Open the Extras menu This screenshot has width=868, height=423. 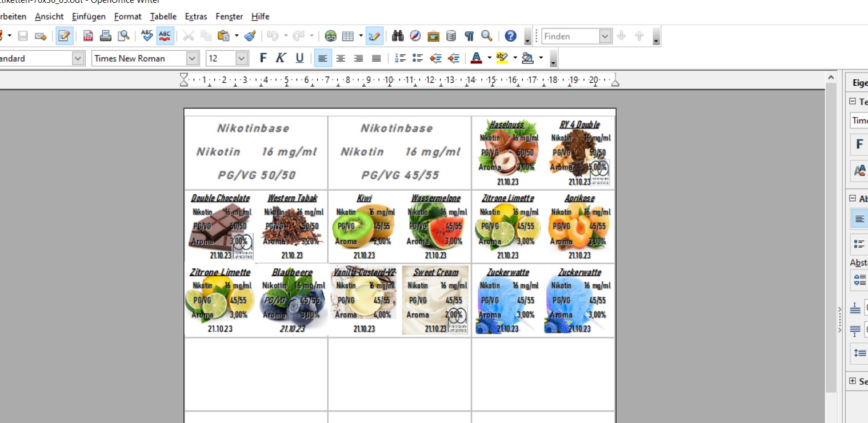196,17
